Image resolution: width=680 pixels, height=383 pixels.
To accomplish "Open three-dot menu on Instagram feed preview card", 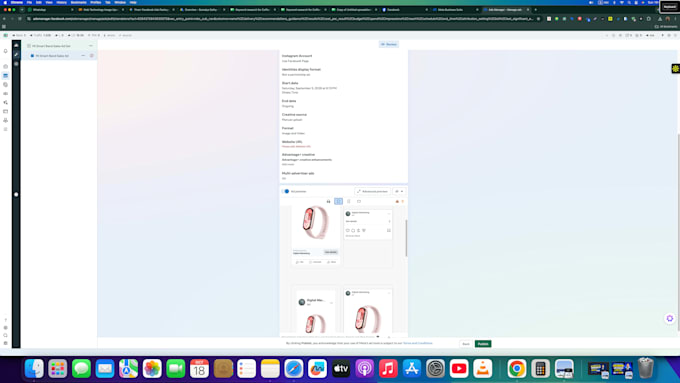I will point(389,213).
